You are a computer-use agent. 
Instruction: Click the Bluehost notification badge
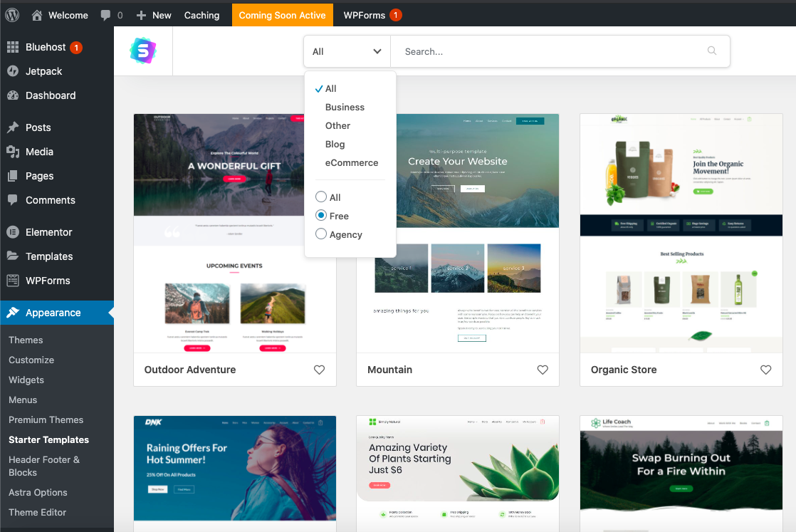76,48
